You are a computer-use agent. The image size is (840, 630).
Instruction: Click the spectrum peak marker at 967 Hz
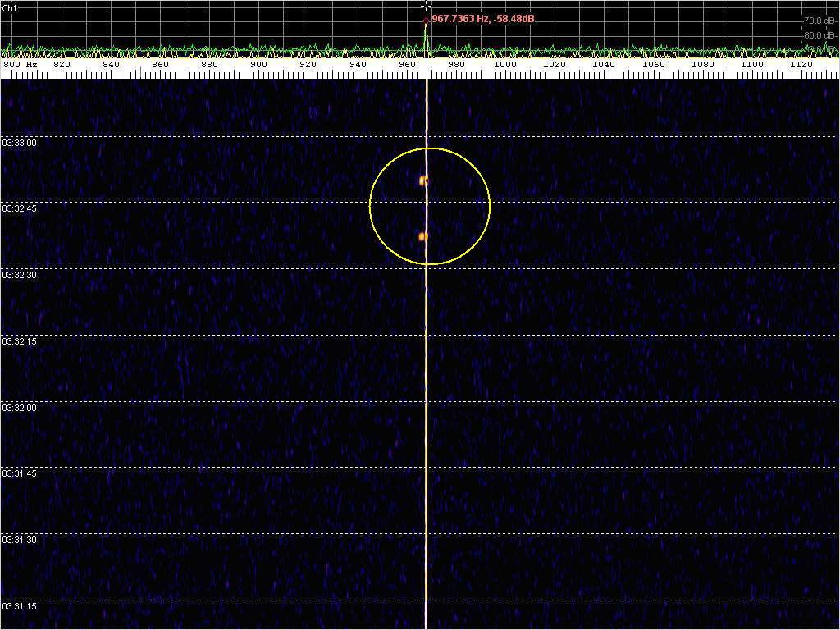coord(426,22)
